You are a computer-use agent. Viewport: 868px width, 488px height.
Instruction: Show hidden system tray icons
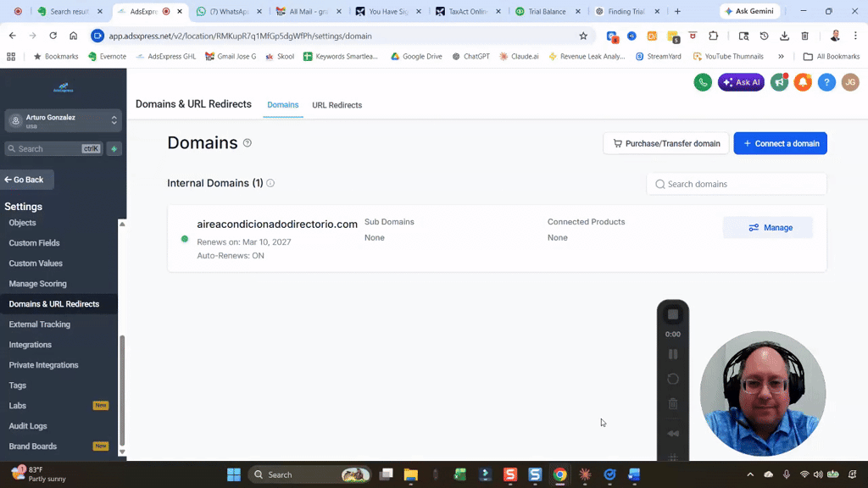tap(750, 474)
